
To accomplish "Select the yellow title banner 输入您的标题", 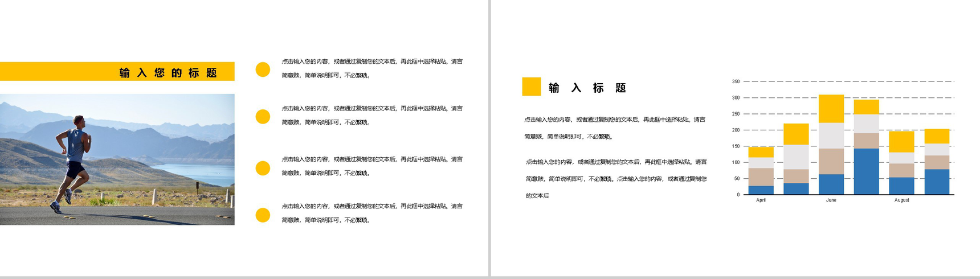I will click(117, 72).
